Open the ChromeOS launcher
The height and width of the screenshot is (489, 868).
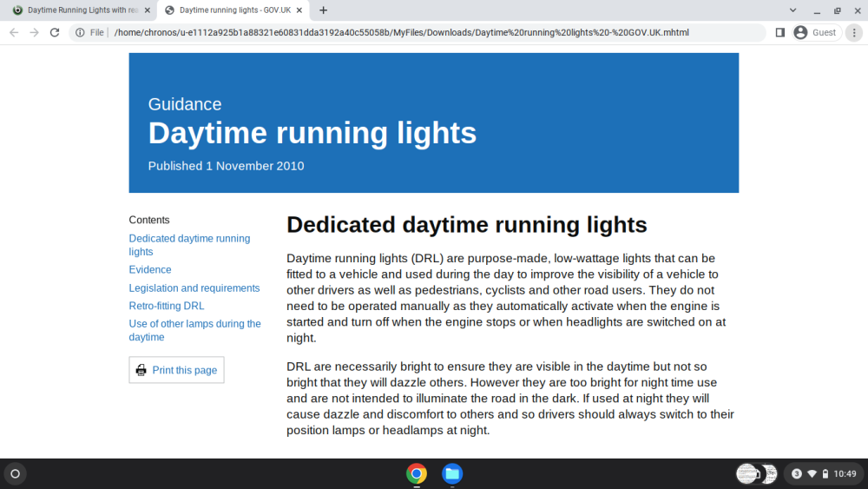tap(16, 473)
